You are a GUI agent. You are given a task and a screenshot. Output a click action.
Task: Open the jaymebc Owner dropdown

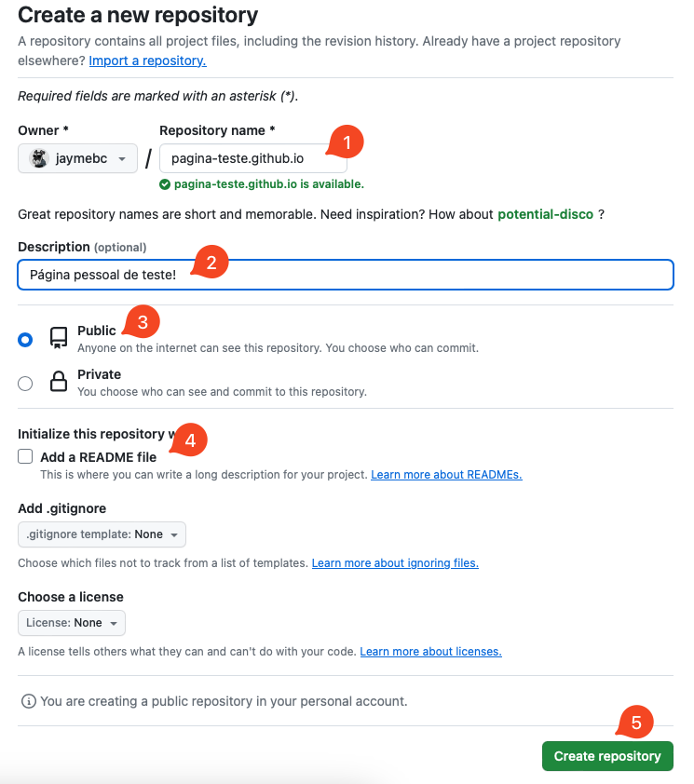pos(78,158)
